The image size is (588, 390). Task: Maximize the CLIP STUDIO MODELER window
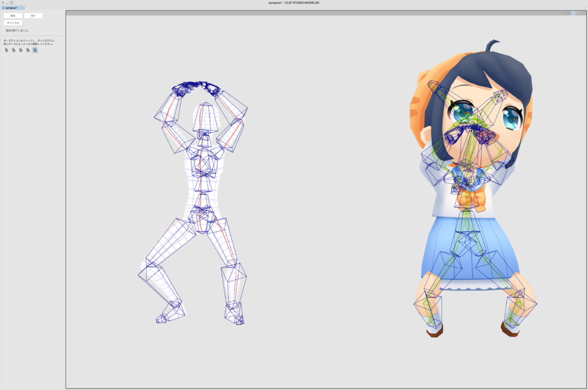click(11, 3)
